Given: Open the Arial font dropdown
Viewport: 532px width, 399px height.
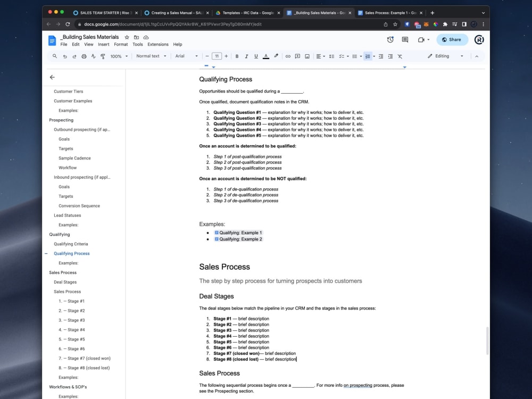Looking at the screenshot, I should tap(186, 56).
